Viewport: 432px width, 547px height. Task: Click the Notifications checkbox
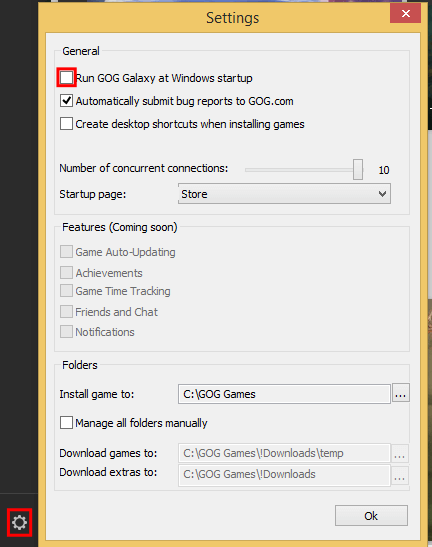click(x=66, y=332)
